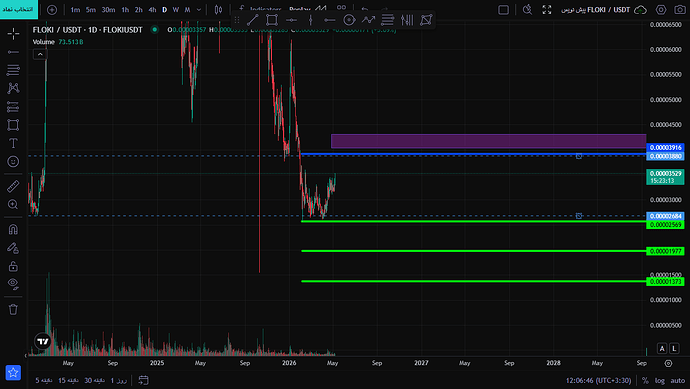Click the cyan symbol select button
The width and height of the screenshot is (690, 389).
coord(19,9)
